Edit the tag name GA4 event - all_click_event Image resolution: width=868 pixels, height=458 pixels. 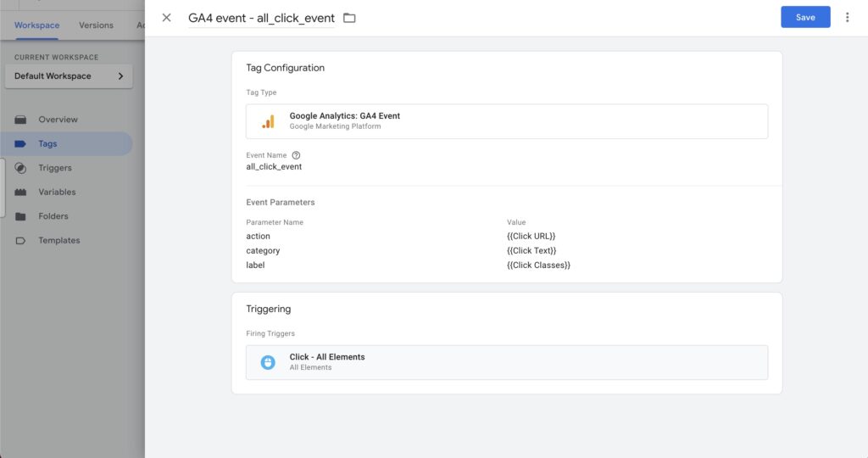click(261, 18)
